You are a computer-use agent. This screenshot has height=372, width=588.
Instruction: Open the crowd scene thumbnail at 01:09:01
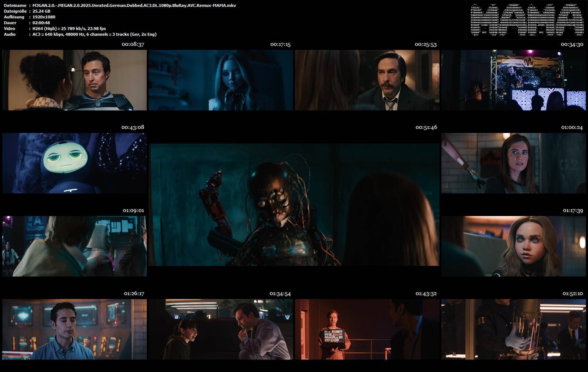pos(75,246)
